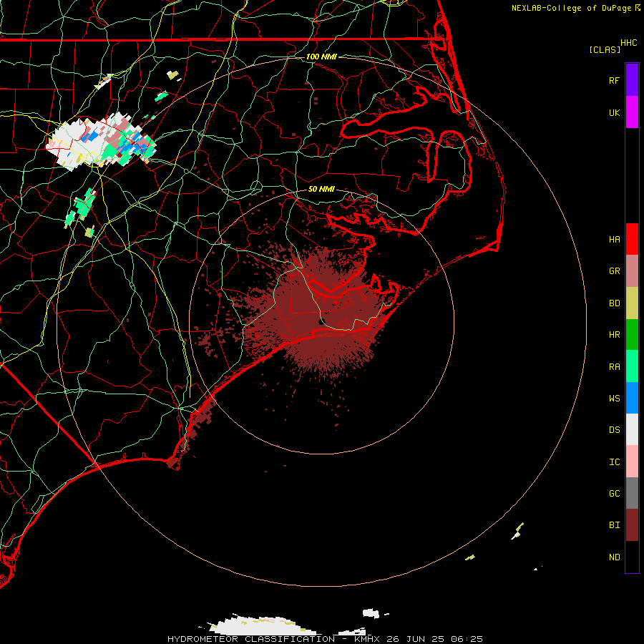Screen dimensions: 644x644
Task: Click the purple RF legend color swatch
Action: pyautogui.click(x=632, y=80)
